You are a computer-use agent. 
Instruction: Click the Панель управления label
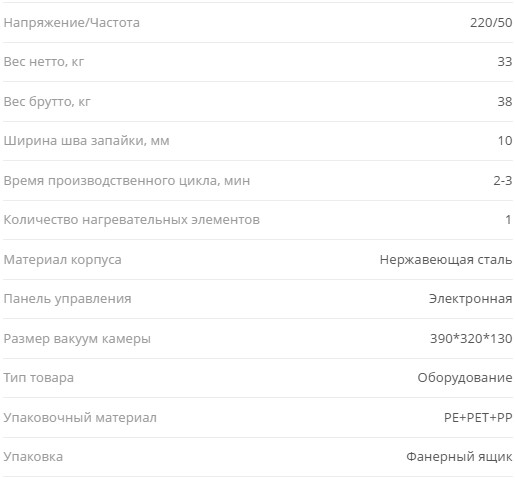[67, 299]
